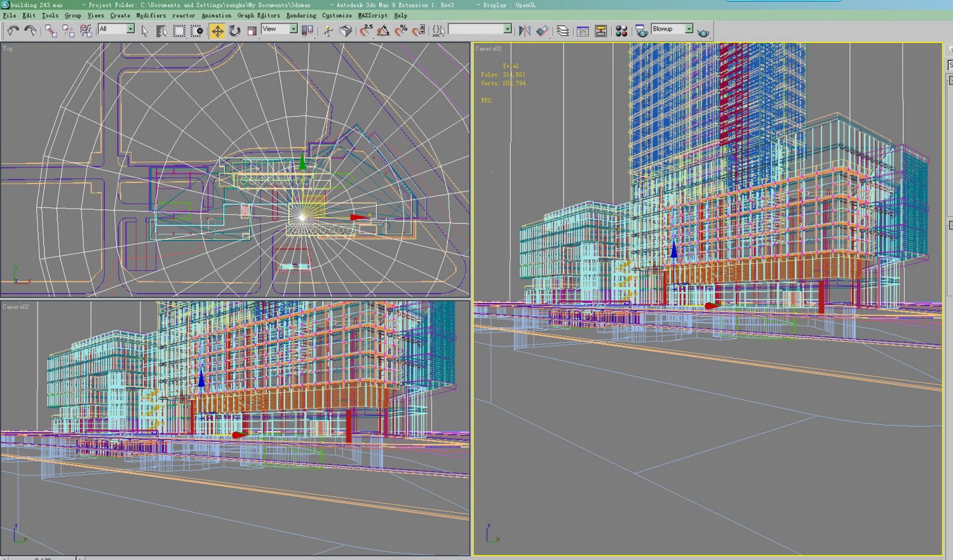The image size is (953, 560).
Task: Toggle keyboard shortcut override
Action: tap(345, 30)
